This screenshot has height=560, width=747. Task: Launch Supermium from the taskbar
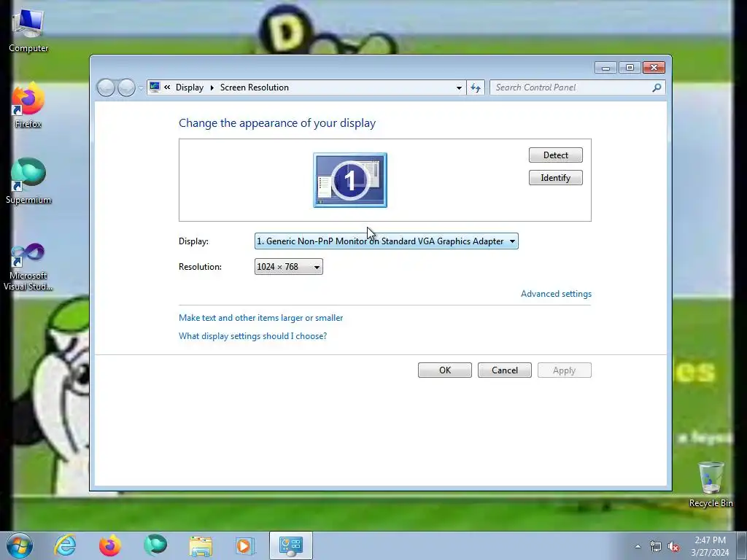pyautogui.click(x=155, y=545)
